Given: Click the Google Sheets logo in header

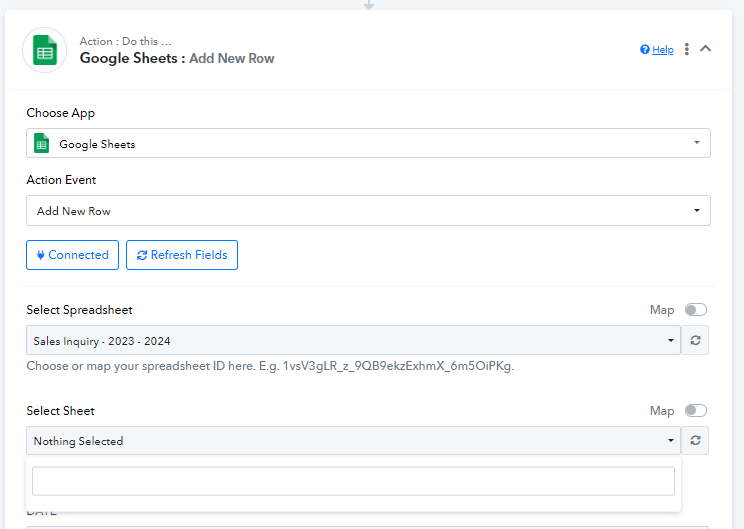Looking at the screenshot, I should (45, 50).
